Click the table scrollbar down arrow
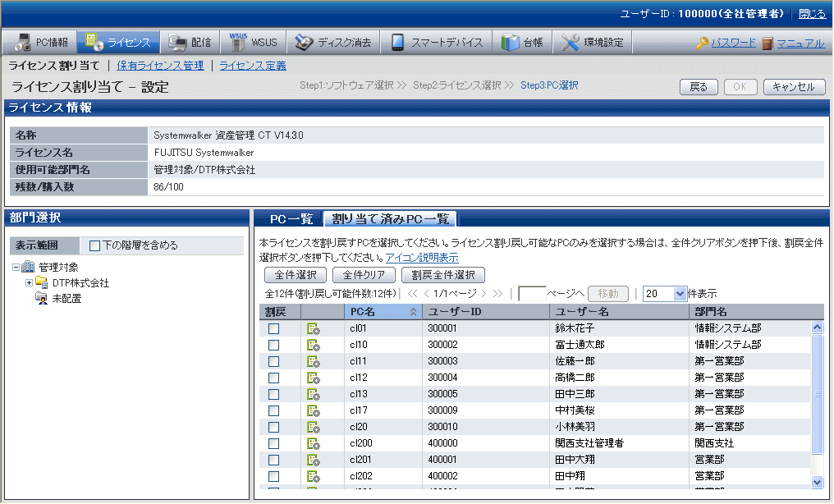This screenshot has width=834, height=504. (818, 482)
